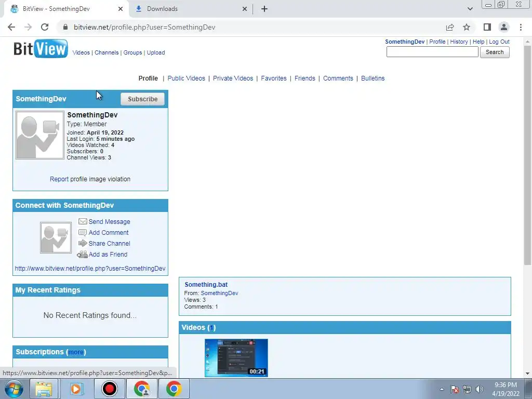Close the BitView - SomethingDev tab
The image size is (532, 399).
[x=121, y=9]
